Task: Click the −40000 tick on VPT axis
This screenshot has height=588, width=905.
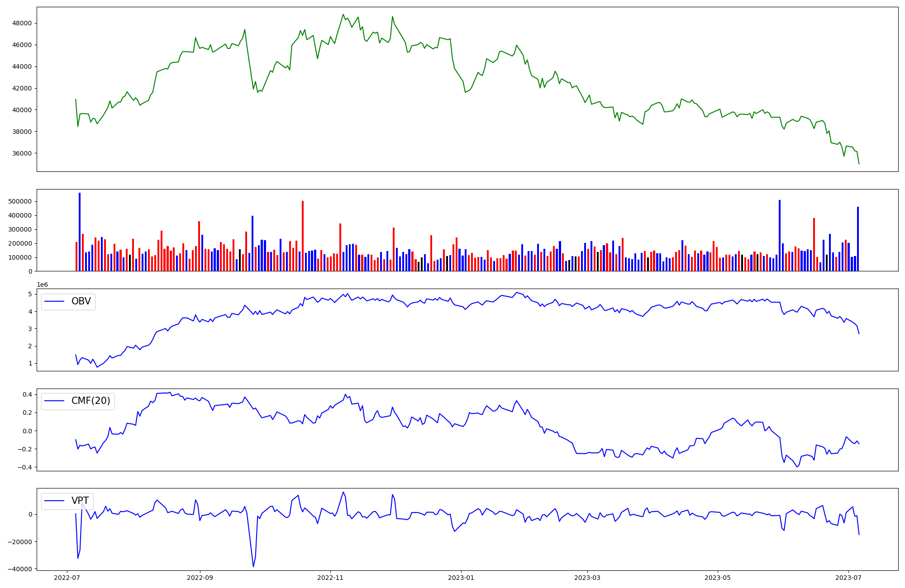Action: coord(19,569)
